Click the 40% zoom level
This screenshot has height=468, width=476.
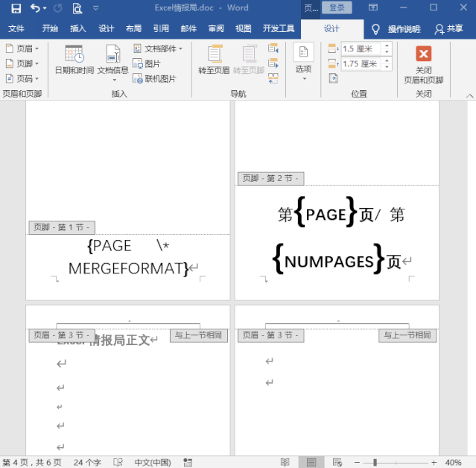453,463
